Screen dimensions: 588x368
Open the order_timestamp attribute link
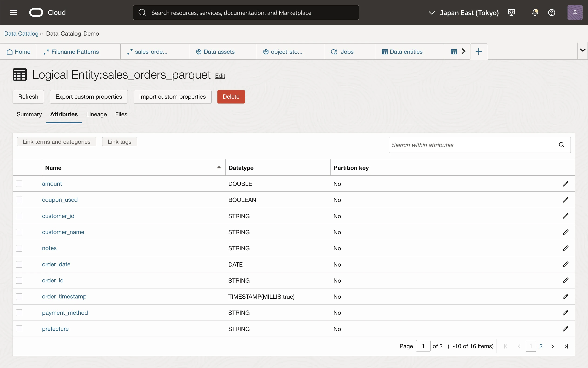click(x=64, y=296)
